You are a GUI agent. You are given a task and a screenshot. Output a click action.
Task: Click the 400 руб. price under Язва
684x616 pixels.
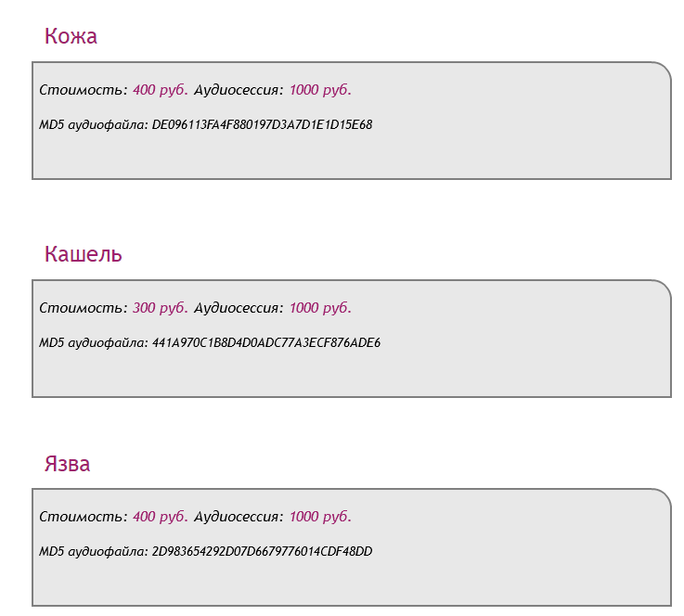tap(161, 517)
